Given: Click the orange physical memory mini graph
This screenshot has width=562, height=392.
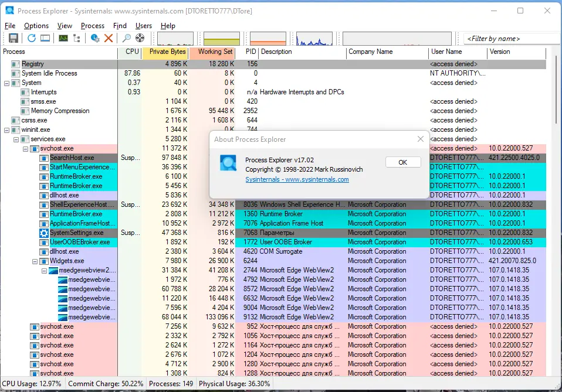Looking at the screenshot, I should 268,39.
